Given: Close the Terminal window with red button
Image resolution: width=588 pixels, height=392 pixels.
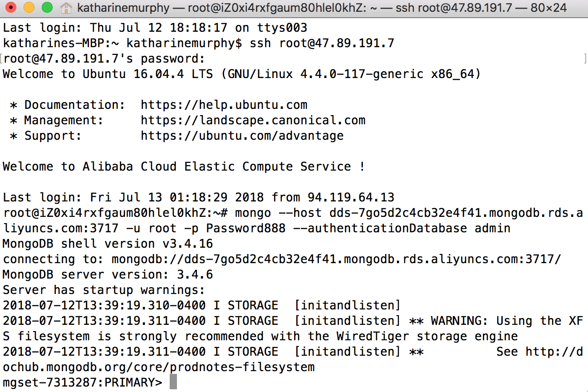Looking at the screenshot, I should tap(11, 8).
